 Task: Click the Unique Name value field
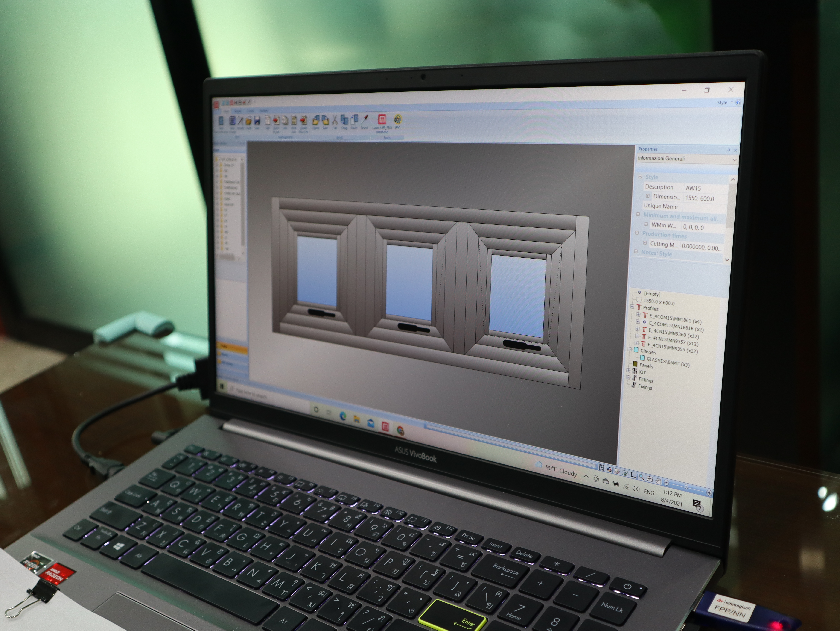(704, 207)
